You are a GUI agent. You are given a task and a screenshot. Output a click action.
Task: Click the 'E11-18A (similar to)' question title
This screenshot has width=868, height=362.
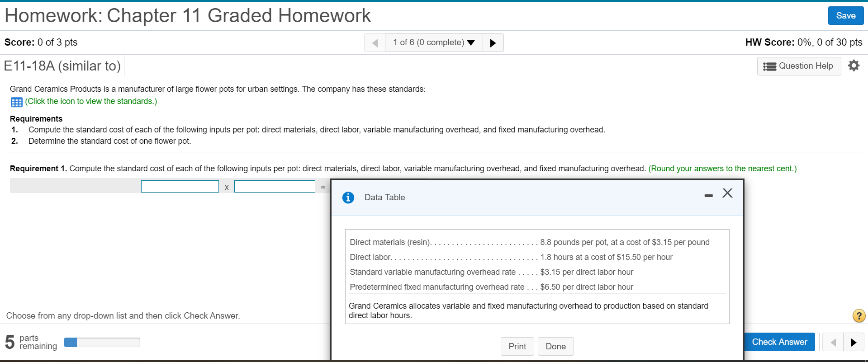point(62,66)
